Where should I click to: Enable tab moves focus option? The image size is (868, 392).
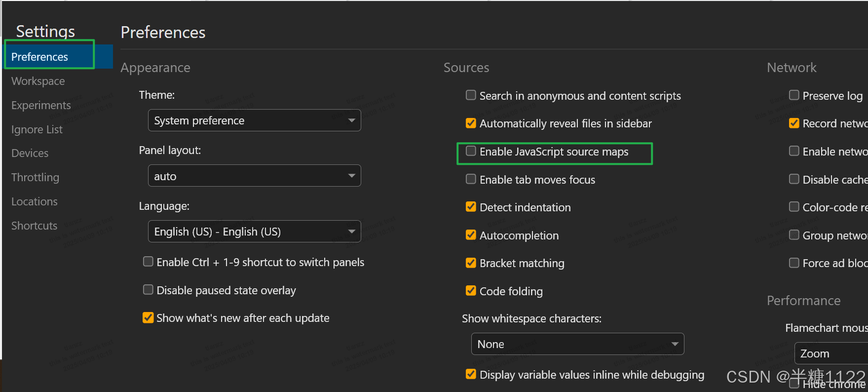pos(471,179)
